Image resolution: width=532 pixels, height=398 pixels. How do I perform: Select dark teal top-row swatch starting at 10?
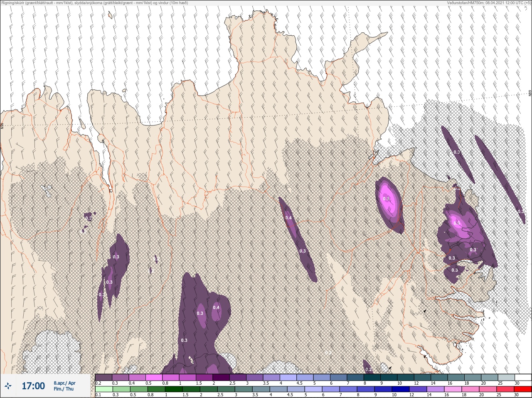tap(406, 377)
